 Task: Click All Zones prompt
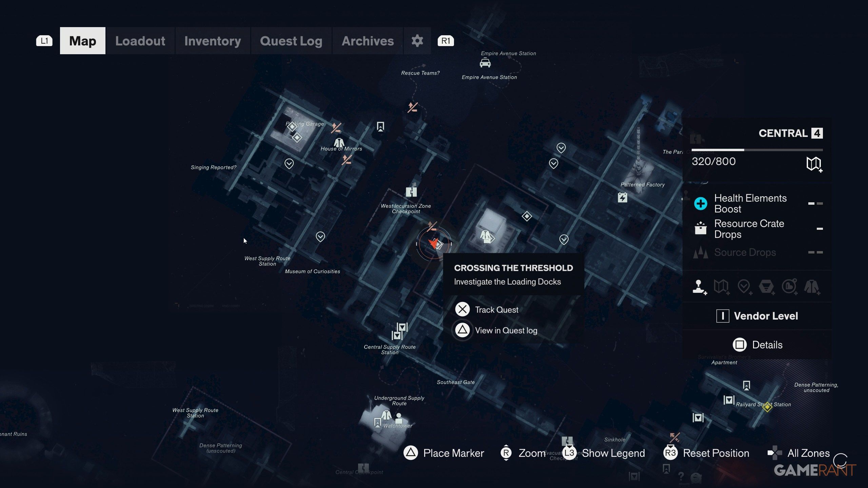(798, 453)
